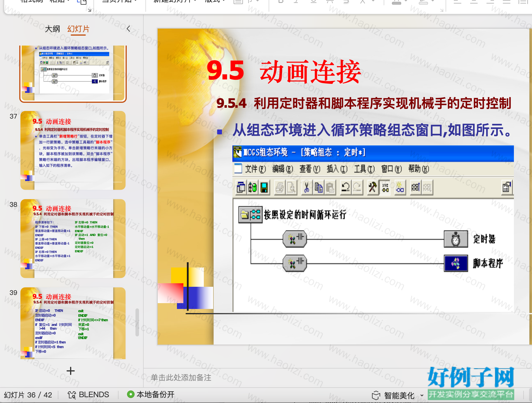Click the blue 脚本程序 script component icon

pos(456,263)
